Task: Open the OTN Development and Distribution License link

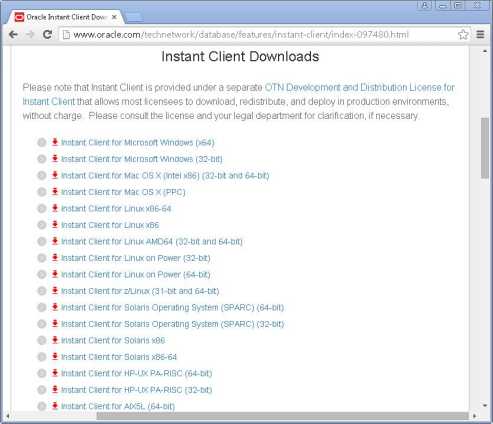Action: pyautogui.click(x=360, y=88)
